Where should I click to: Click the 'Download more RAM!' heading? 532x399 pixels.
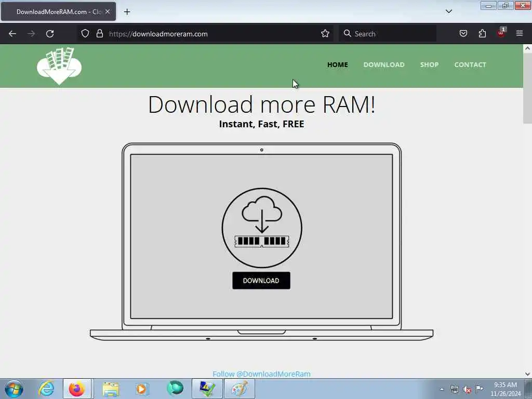click(262, 104)
